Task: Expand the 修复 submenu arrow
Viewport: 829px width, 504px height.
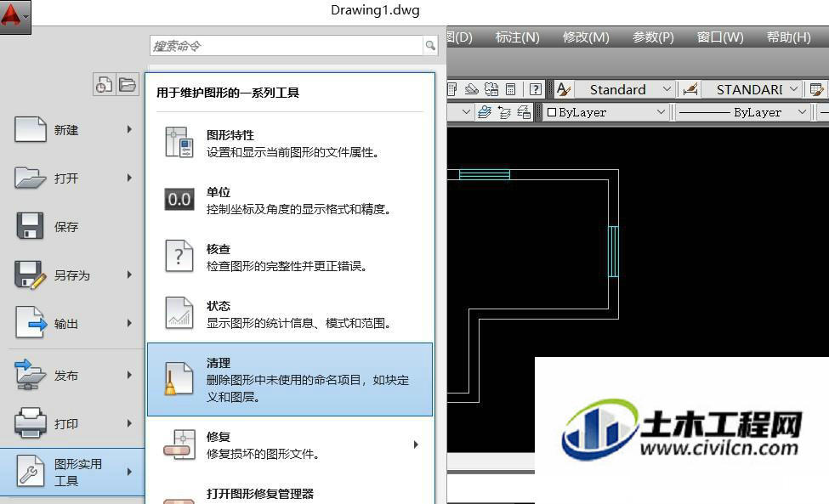Action: tap(416, 445)
